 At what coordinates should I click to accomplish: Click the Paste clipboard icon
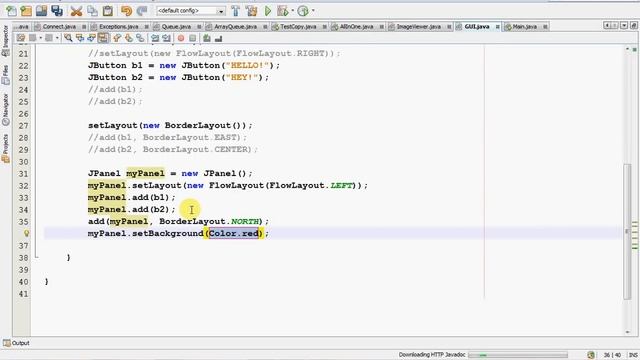(108, 11)
